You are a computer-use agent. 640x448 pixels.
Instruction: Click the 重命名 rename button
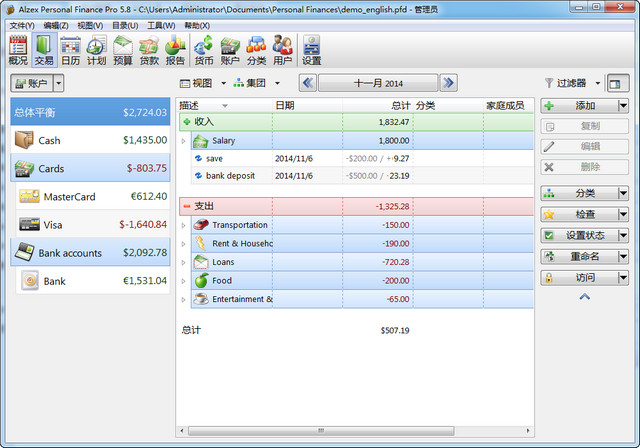click(580, 256)
